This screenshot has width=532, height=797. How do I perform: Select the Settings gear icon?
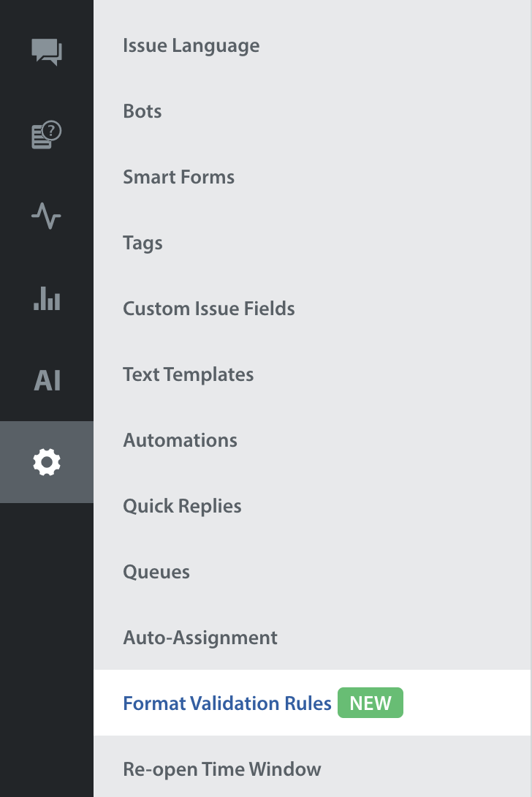(47, 462)
